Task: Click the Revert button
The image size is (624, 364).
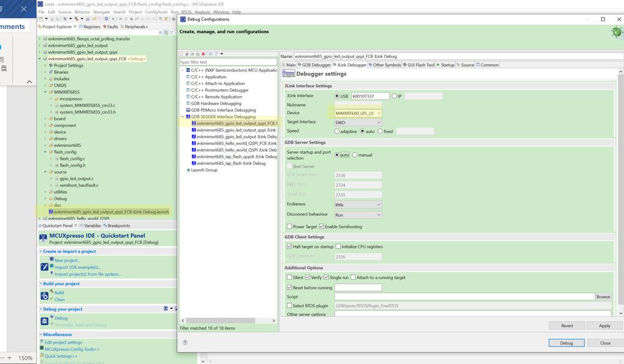Action: (x=567, y=325)
